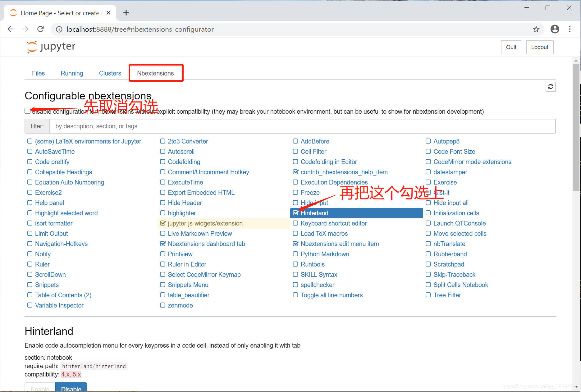This screenshot has width=581, height=392.
Task: Enable the Variable Inspector checkbox
Action: point(30,305)
